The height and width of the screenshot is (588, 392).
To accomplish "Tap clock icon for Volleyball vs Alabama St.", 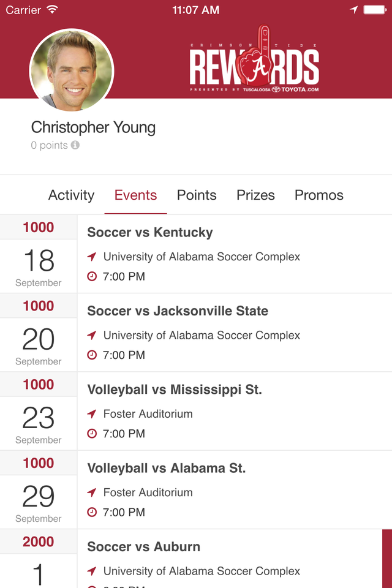I will (x=92, y=512).
